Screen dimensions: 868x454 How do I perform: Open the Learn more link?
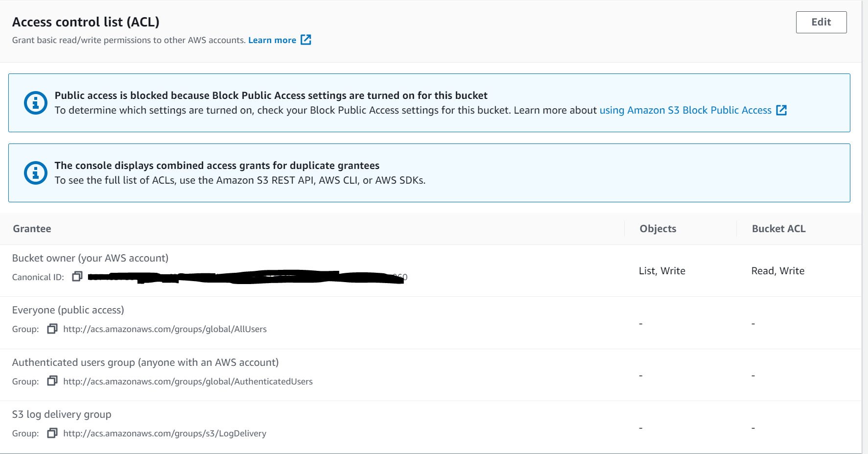click(272, 40)
